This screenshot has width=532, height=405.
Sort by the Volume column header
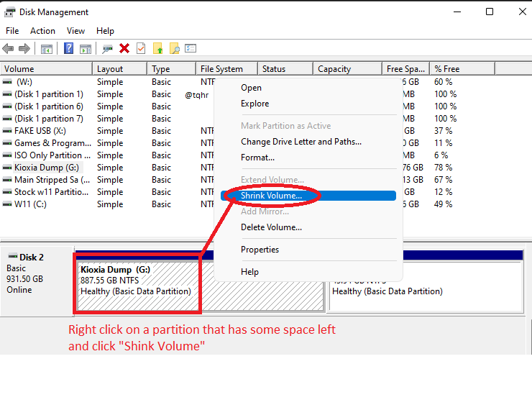47,69
